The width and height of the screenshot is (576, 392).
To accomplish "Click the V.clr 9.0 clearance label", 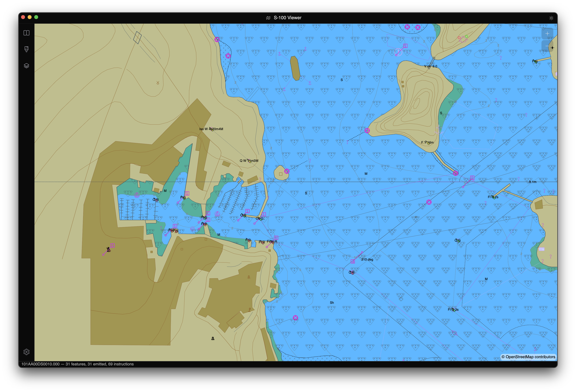I will [x=430, y=66].
